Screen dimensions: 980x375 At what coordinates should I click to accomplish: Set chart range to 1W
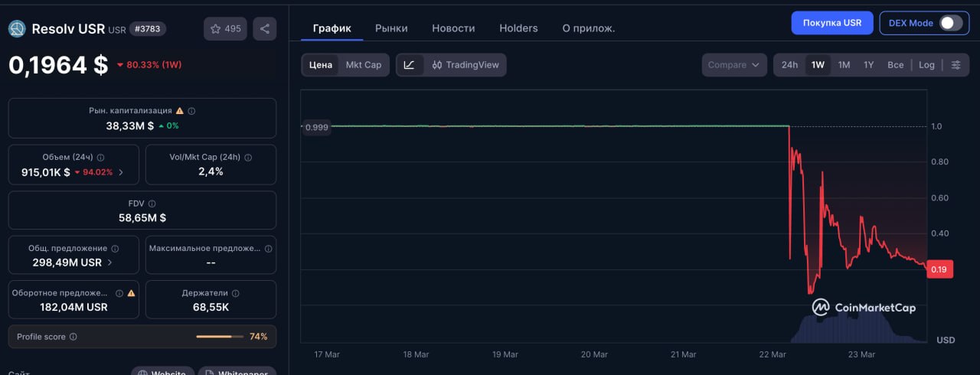pos(818,65)
